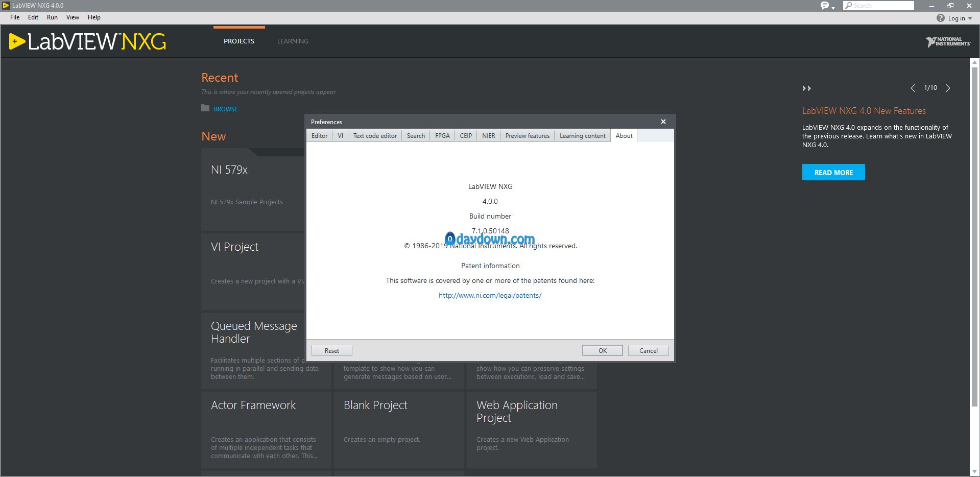Screen dimensions: 980x477
Task: Close the Preferences dialog
Action: coord(663,122)
